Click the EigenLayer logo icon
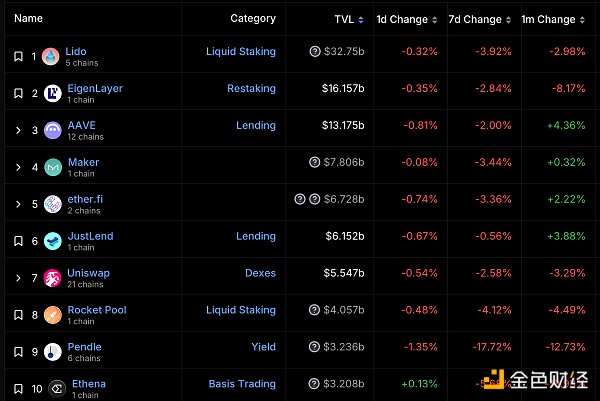Viewport: 600px width, 401px height. [x=50, y=93]
